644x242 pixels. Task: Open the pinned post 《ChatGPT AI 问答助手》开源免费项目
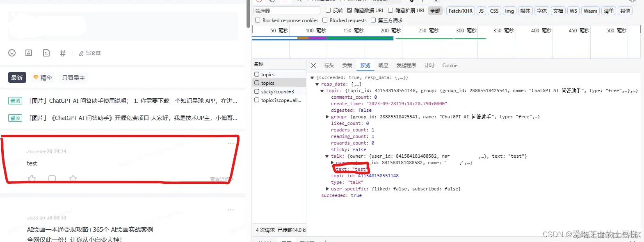tap(133, 118)
